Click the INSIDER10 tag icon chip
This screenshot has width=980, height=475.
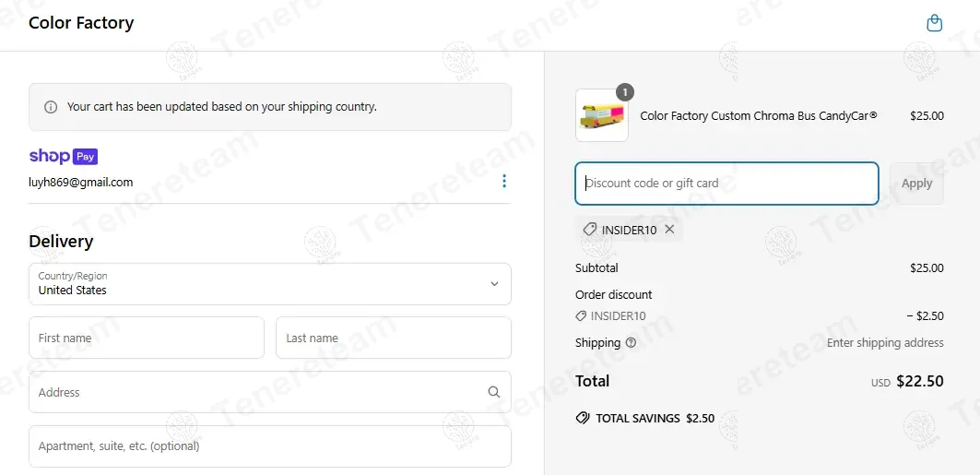point(590,230)
